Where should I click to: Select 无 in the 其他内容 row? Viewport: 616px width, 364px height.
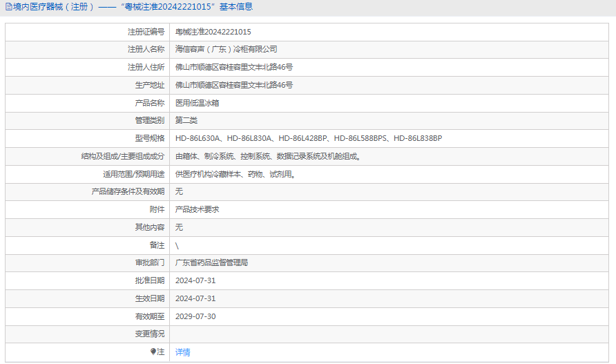coord(179,227)
